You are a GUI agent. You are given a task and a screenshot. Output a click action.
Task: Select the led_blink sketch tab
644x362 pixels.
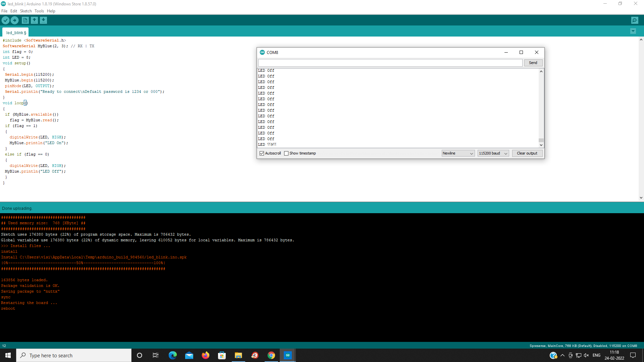(x=16, y=33)
